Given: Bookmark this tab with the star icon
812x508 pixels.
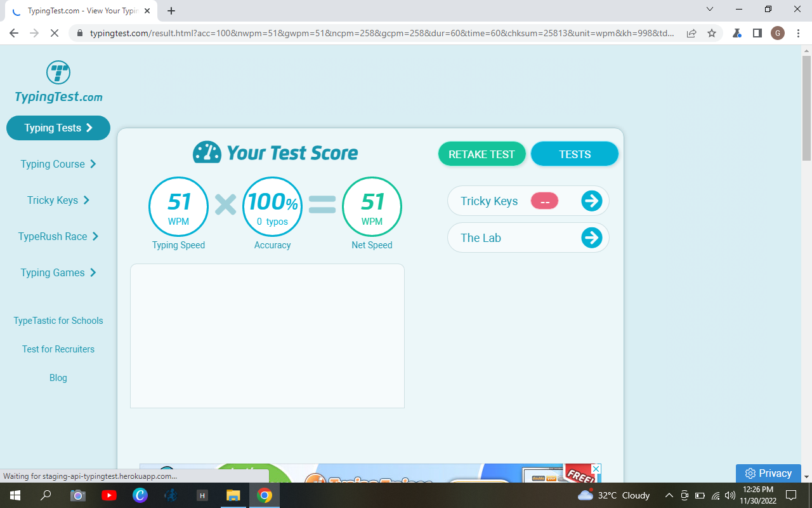Looking at the screenshot, I should (x=712, y=33).
